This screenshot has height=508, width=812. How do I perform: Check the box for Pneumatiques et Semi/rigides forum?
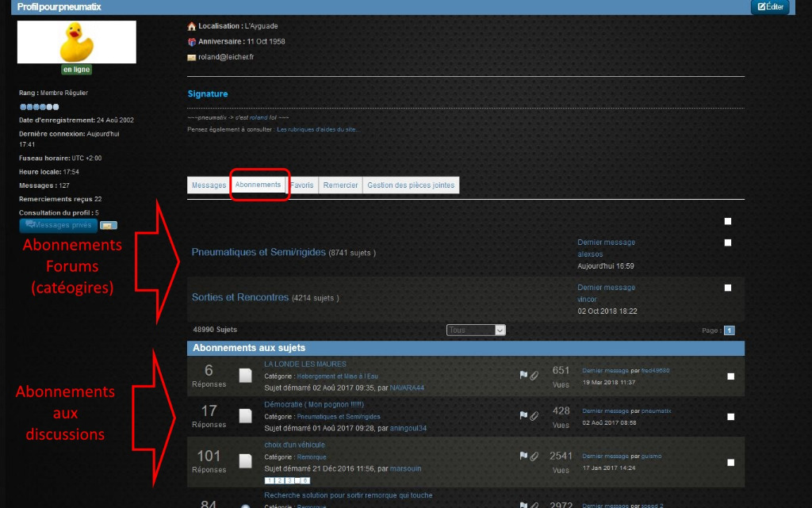[x=728, y=243]
